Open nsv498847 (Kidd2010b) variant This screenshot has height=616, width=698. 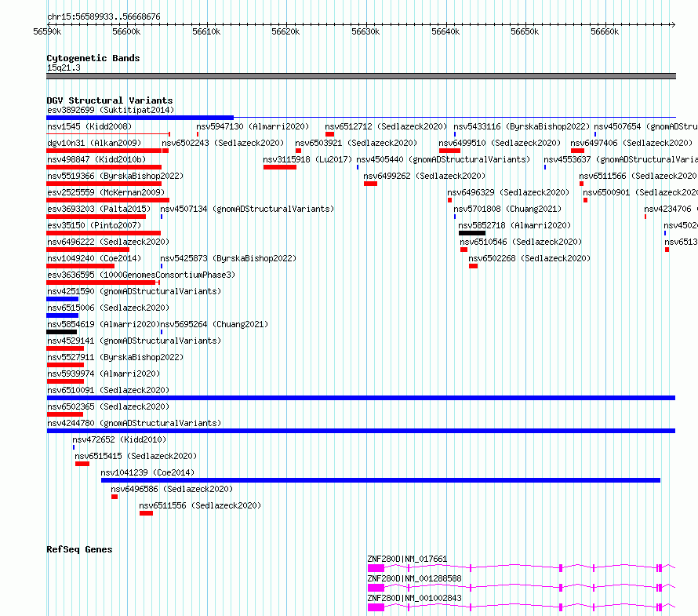pos(96,159)
